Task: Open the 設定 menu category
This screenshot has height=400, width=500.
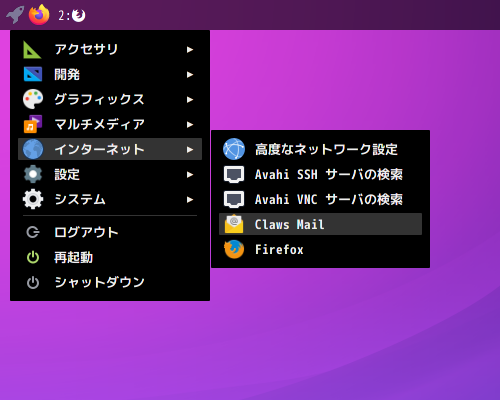Action: [x=110, y=174]
